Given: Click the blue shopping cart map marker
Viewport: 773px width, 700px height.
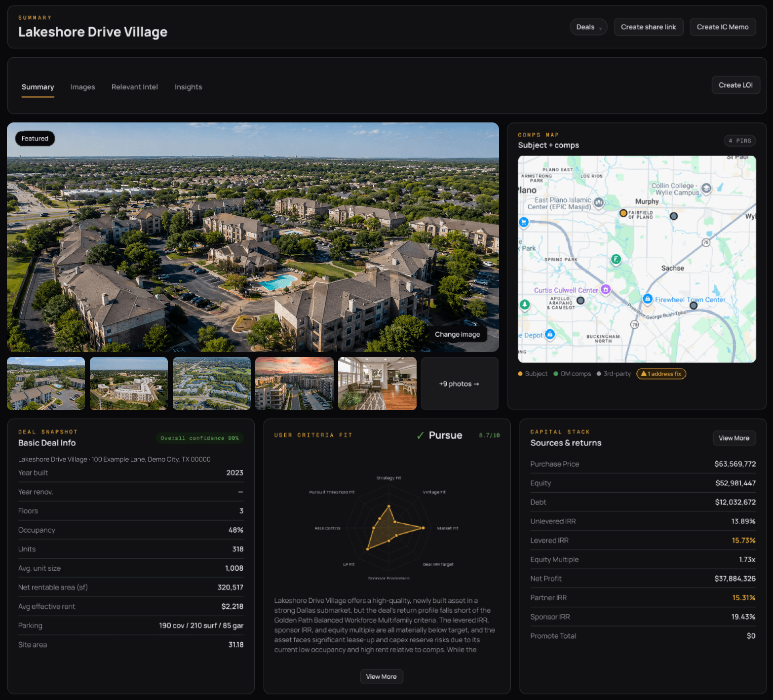Looking at the screenshot, I should point(524,222).
